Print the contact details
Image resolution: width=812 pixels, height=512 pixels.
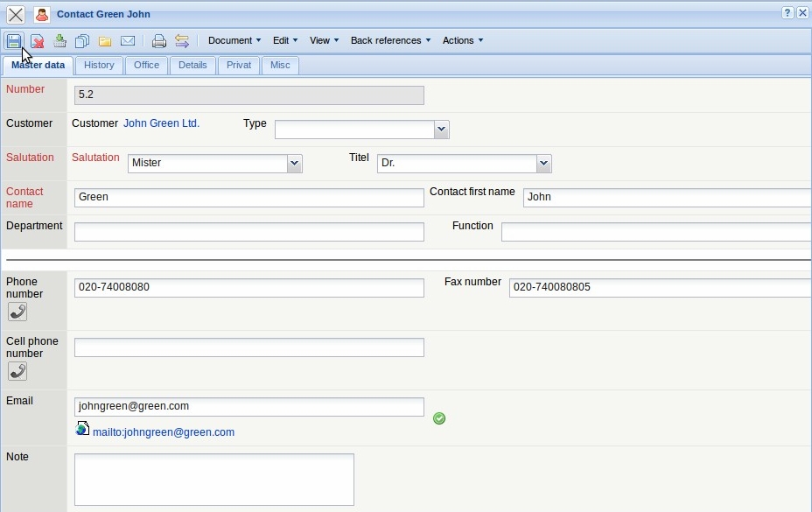(158, 41)
